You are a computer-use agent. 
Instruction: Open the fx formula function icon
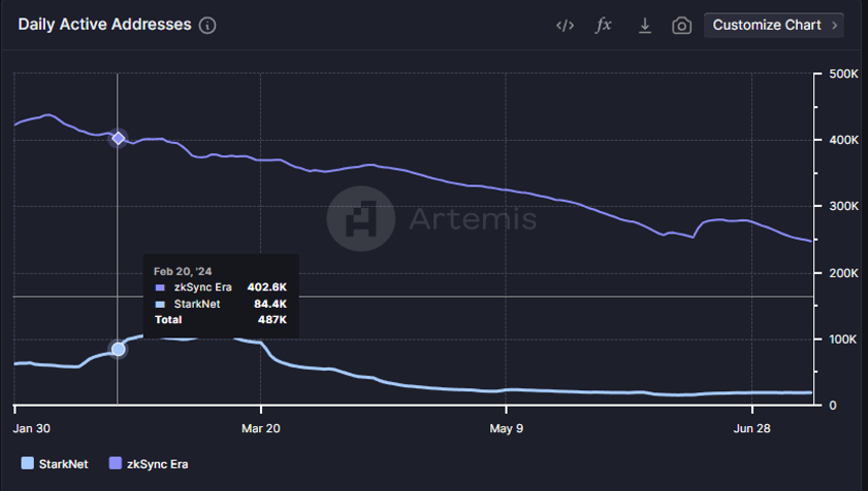604,25
